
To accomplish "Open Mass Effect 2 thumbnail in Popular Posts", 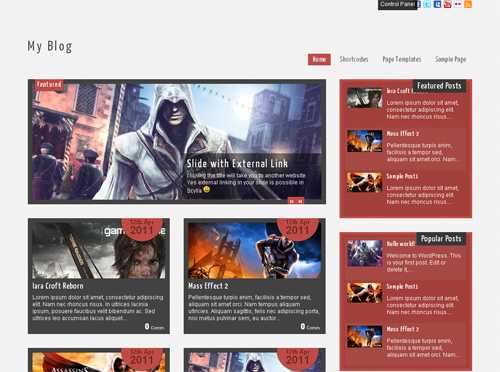I will pyautogui.click(x=365, y=337).
